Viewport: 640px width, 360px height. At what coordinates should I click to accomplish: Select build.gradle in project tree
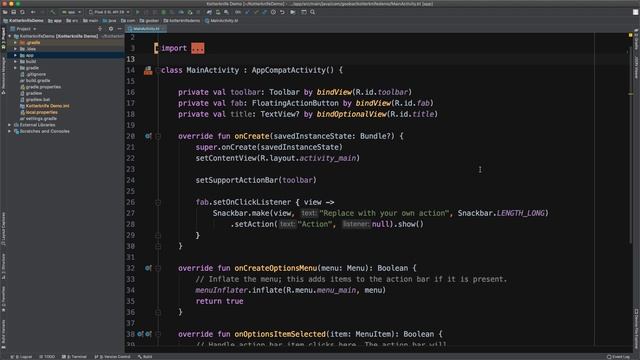click(x=35, y=80)
